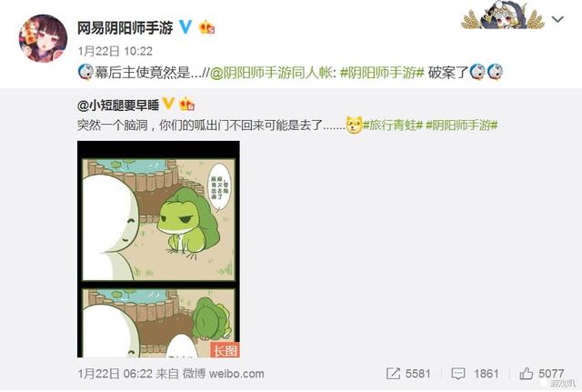Like the post with the thumbs-up icon

[542, 374]
